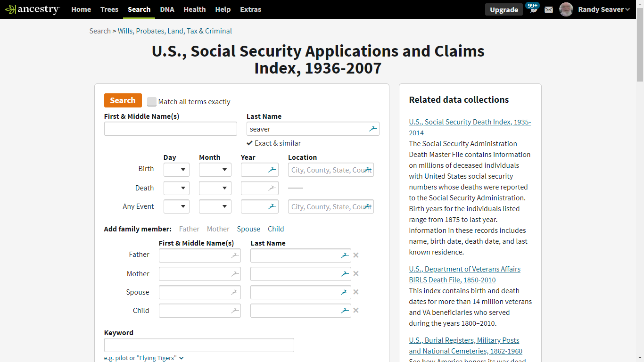Click the Death year filter icon

(272, 188)
